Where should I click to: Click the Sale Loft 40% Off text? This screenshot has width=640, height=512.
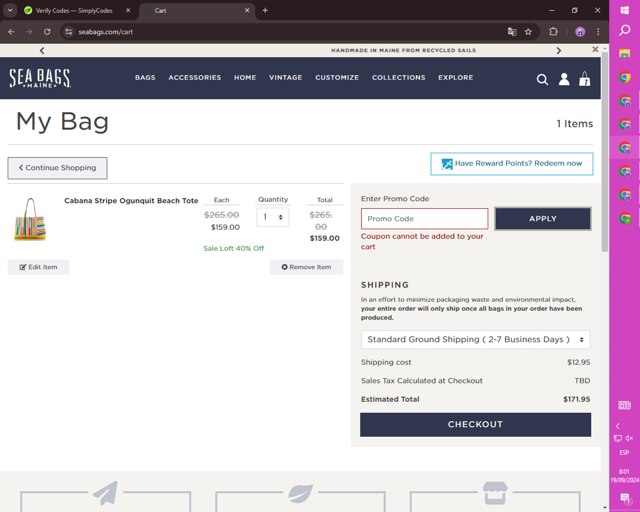pyautogui.click(x=233, y=248)
